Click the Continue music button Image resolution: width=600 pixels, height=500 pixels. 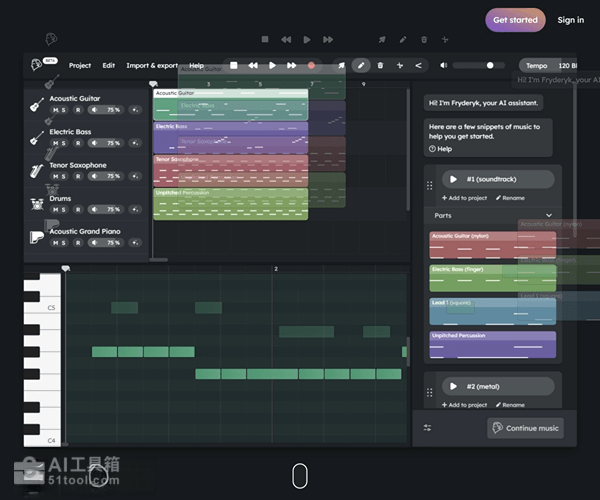526,428
